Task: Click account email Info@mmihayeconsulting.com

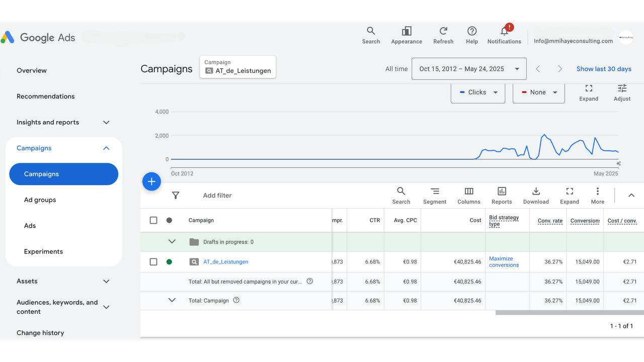Action: [x=574, y=41]
